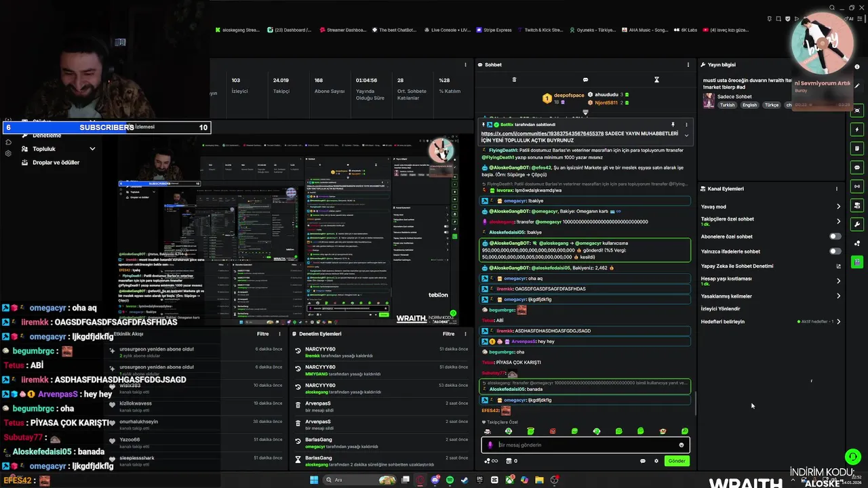Focus the Bir mesaj gönderin chat input

586,445
